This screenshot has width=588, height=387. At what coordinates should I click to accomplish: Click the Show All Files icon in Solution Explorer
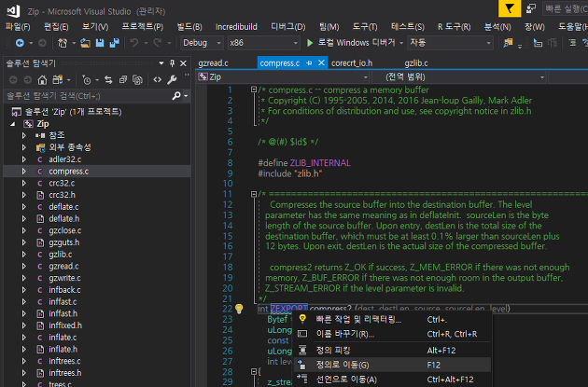pos(137,80)
